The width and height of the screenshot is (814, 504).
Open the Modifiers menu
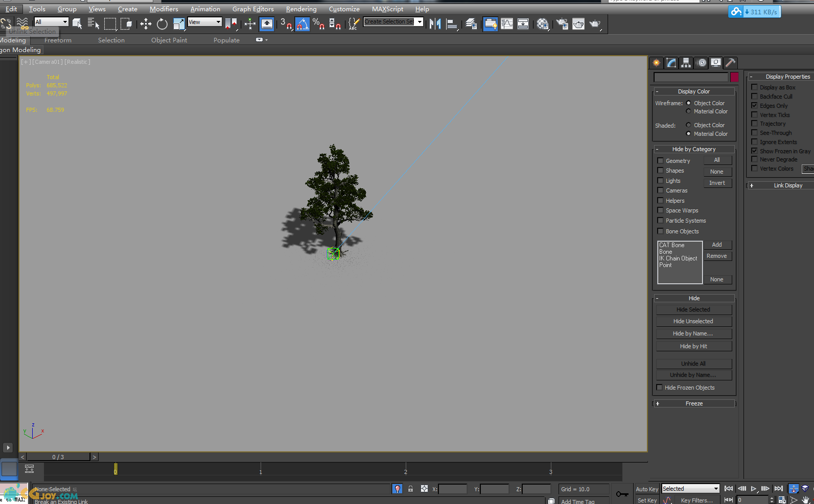point(164,9)
